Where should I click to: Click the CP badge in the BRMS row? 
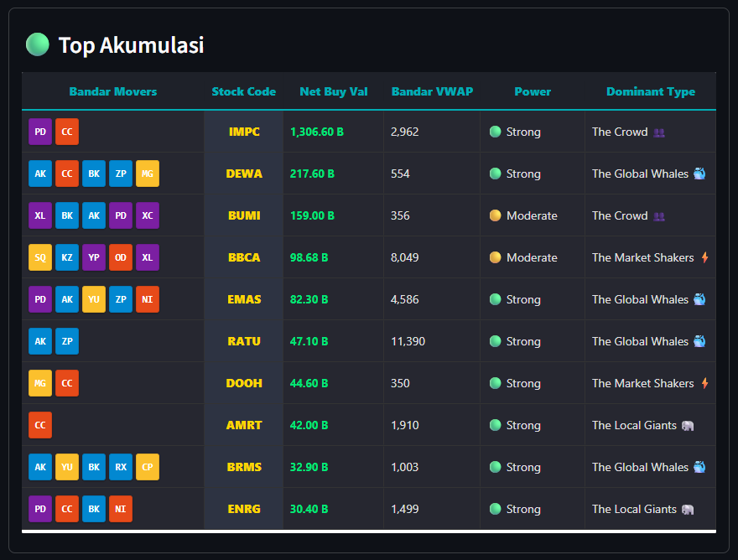click(x=148, y=467)
